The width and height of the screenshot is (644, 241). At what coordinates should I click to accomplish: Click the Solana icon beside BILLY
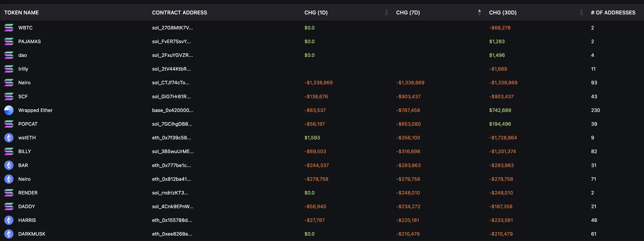[x=9, y=151]
